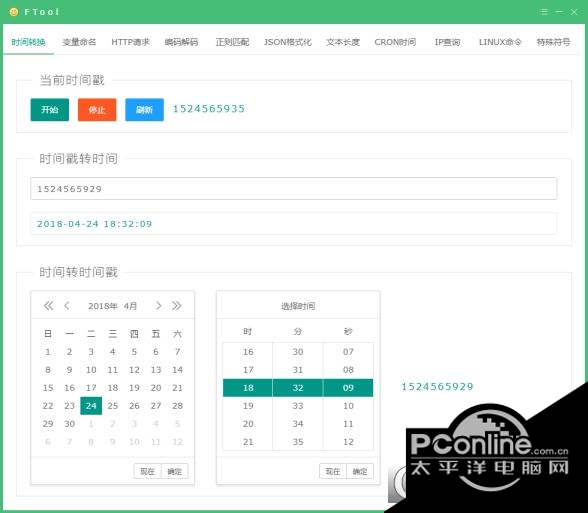Close the FTool window
Screen dimensions: 588x513
click(x=574, y=12)
